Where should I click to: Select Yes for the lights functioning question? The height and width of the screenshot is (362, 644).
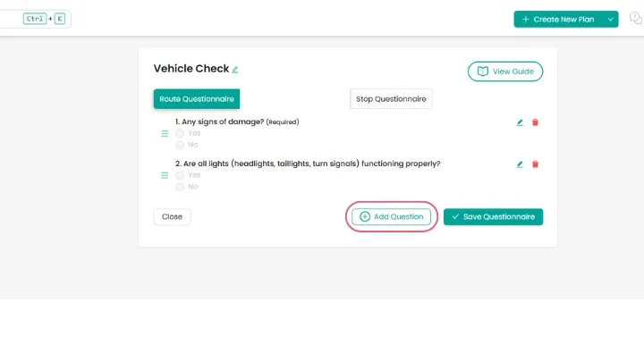click(x=180, y=175)
